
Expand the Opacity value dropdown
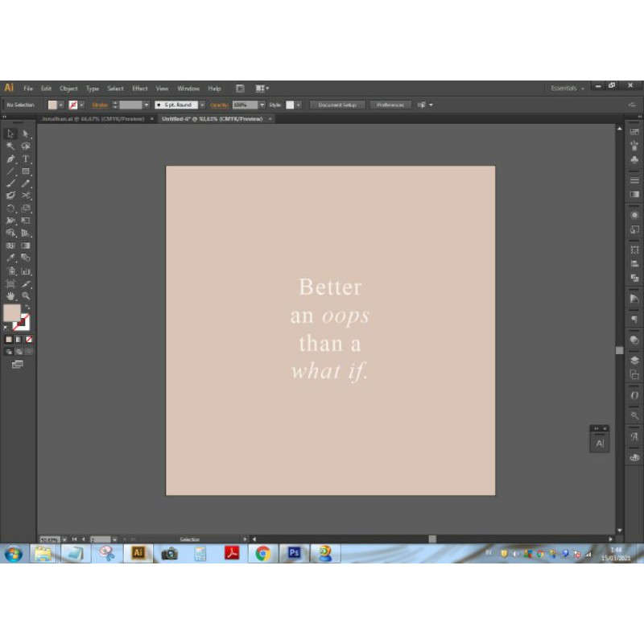tap(262, 105)
